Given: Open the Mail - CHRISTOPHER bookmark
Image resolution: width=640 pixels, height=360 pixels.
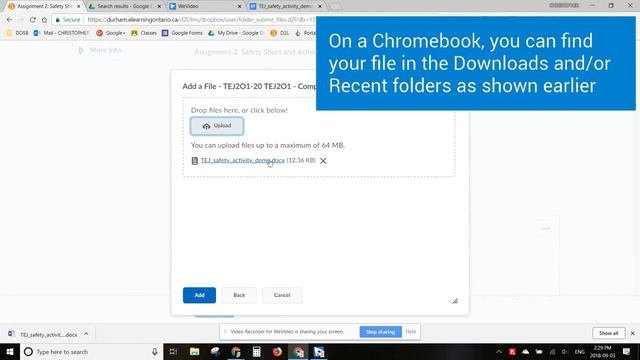Looking at the screenshot, I should [61, 33].
